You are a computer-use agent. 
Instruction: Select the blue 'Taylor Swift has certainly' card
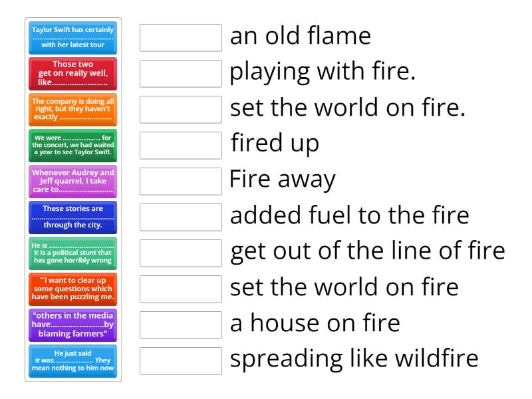pos(72,38)
